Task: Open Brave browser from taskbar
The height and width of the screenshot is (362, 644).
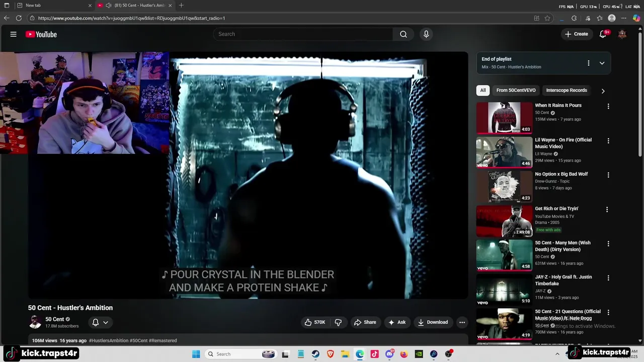Action: pos(330,354)
